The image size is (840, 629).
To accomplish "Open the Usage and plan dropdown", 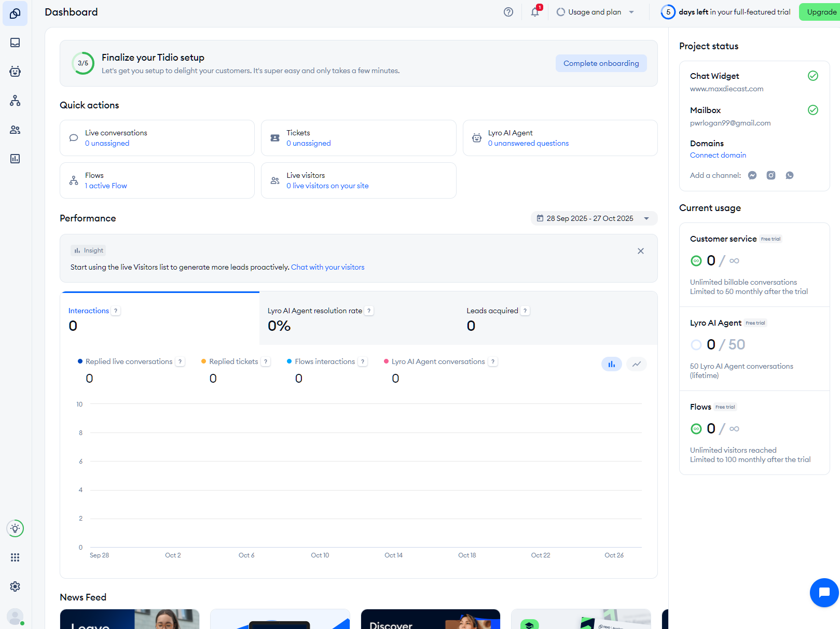I will (595, 11).
